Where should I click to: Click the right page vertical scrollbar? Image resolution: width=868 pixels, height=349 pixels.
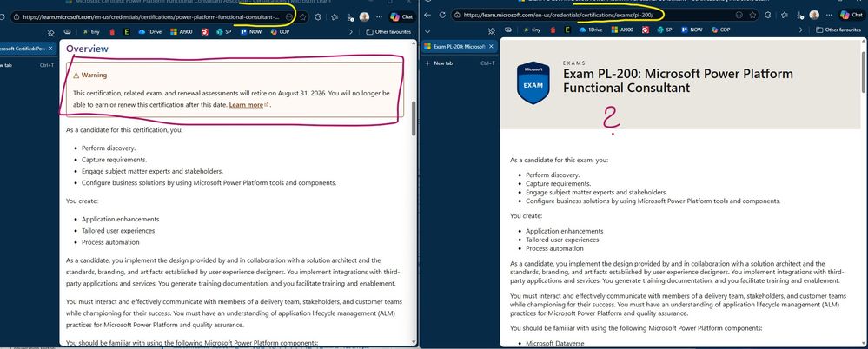(864, 72)
